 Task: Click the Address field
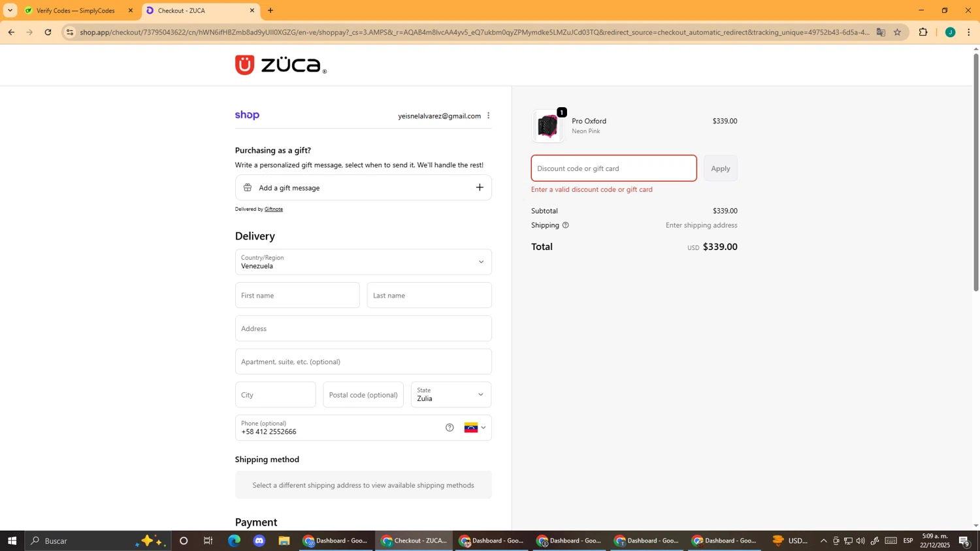[363, 328]
